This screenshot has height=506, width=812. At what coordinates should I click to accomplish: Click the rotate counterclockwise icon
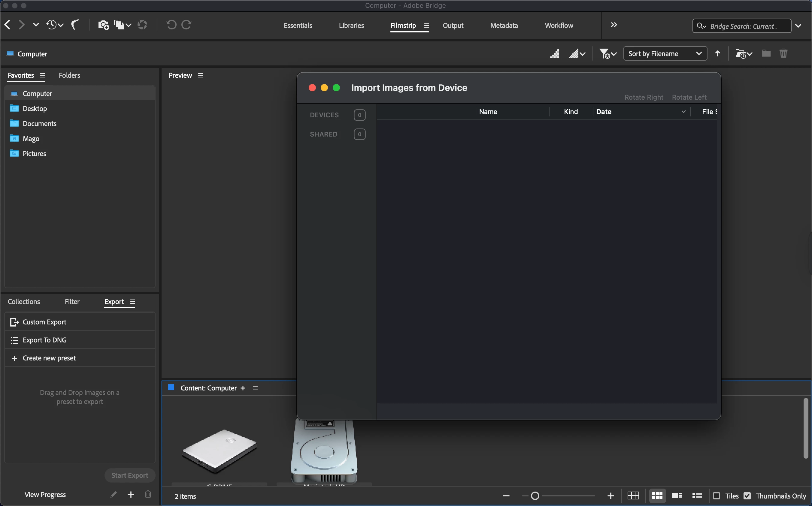[171, 25]
